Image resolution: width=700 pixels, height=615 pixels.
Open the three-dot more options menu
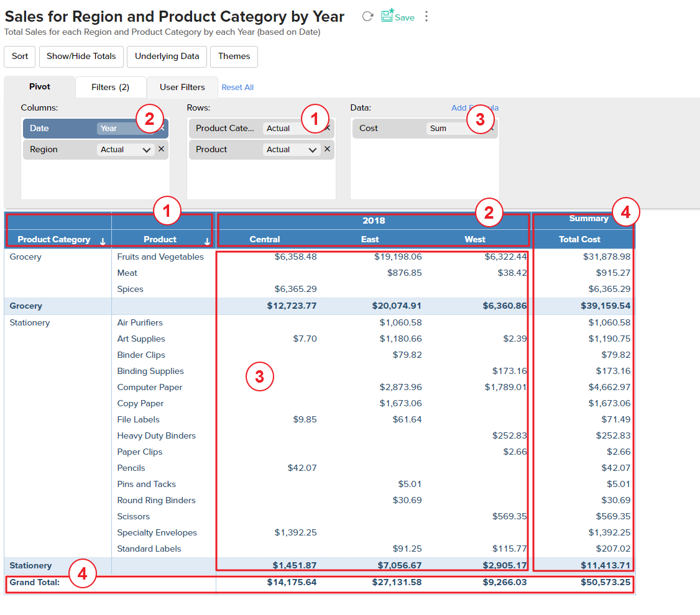click(x=426, y=17)
